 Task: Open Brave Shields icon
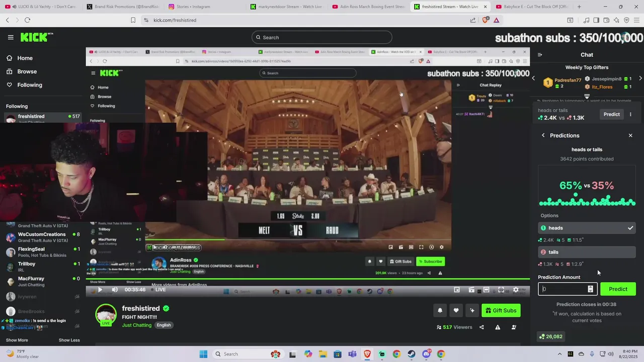click(x=485, y=20)
